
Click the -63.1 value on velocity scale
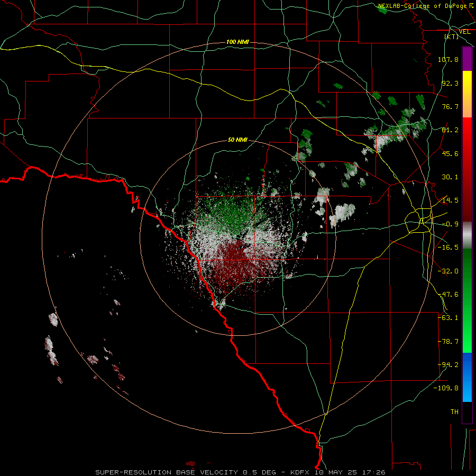coord(448,318)
